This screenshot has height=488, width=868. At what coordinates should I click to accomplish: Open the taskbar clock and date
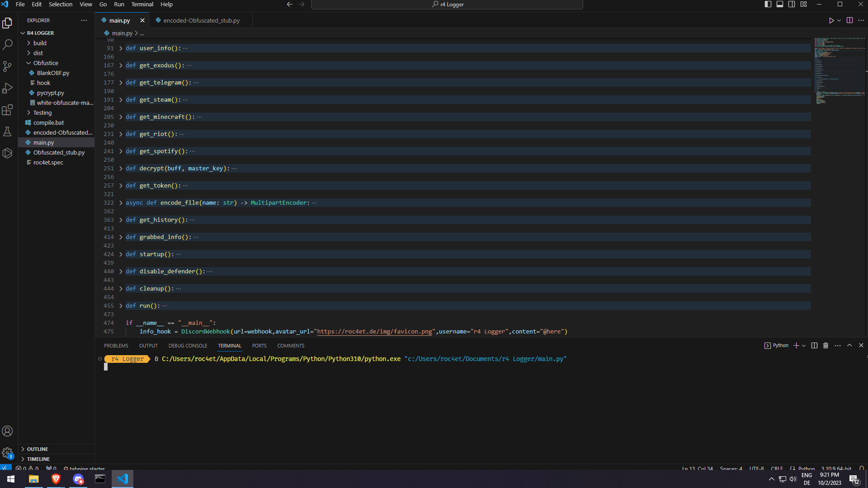pos(829,479)
